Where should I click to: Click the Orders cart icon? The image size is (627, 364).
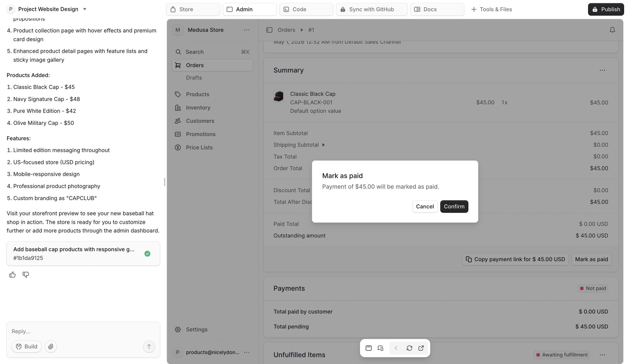click(178, 65)
